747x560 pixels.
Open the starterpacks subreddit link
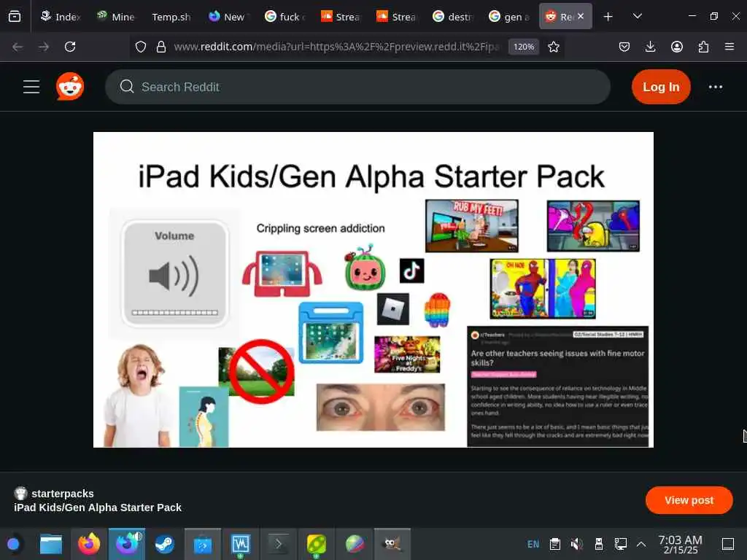pos(63,494)
